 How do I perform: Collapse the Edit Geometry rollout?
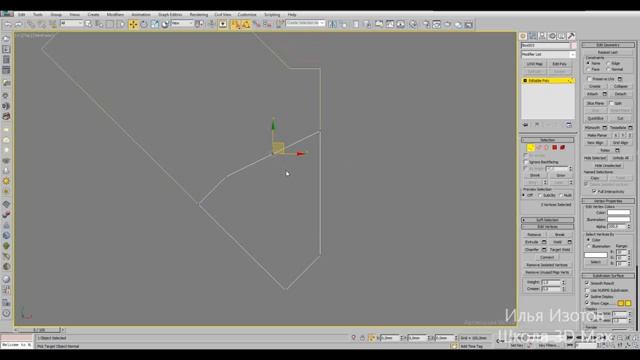tap(608, 45)
